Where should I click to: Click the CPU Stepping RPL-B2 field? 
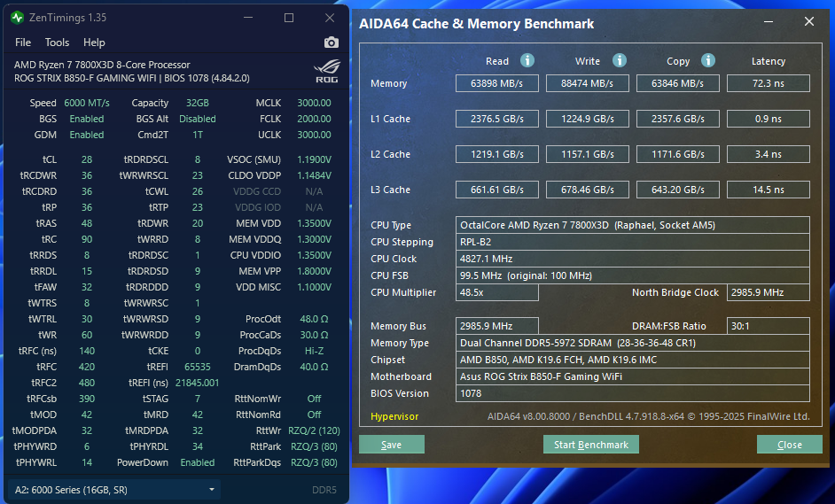(633, 242)
